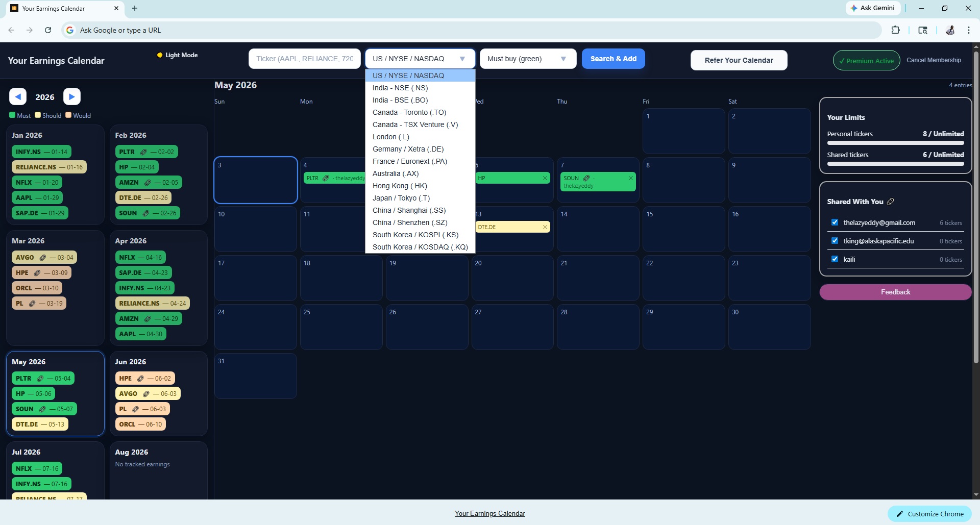
Task: Click the HP 05-06 chip in May 2026
Action: click(33, 394)
